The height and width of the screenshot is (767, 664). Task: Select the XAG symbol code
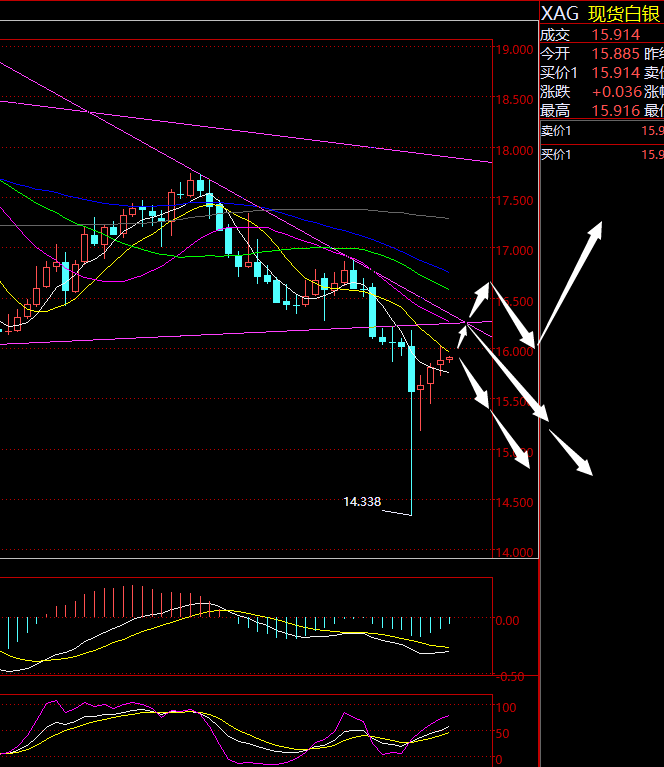point(559,14)
